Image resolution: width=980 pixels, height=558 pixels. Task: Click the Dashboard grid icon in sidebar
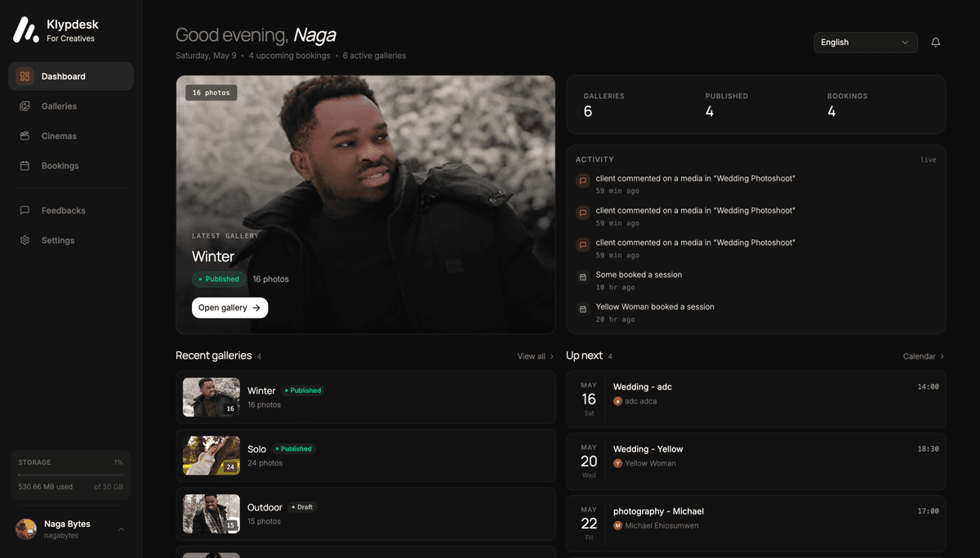[24, 76]
